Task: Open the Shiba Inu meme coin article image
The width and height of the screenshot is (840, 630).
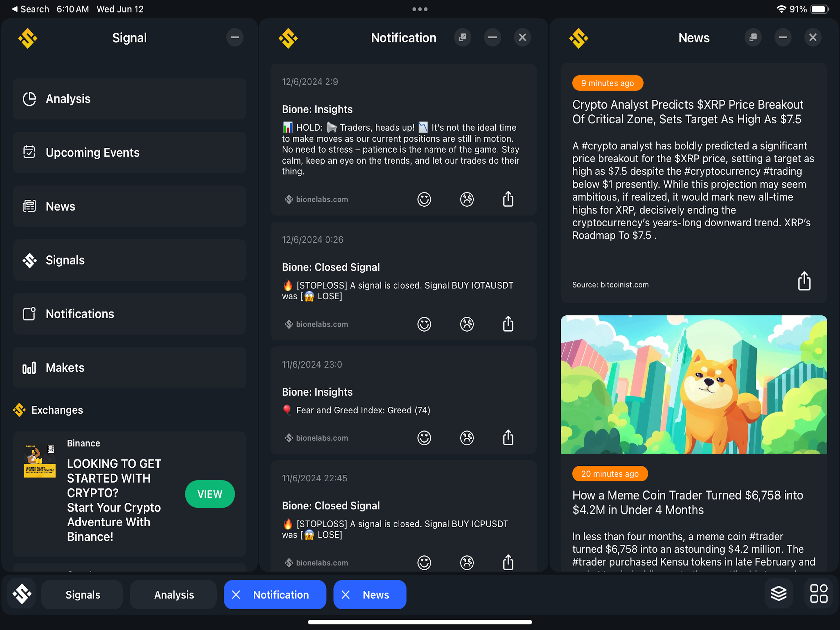Action: coord(693,384)
